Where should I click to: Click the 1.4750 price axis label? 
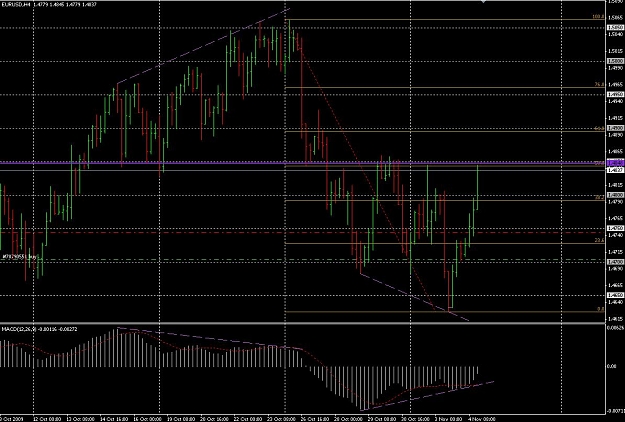pyautogui.click(x=615, y=228)
